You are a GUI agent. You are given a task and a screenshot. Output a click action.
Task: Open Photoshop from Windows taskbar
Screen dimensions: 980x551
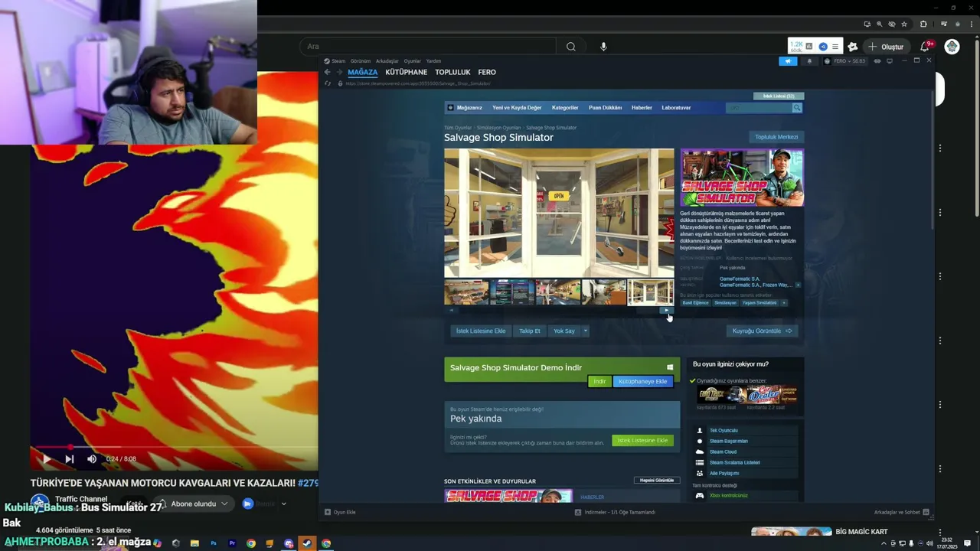pos(214,543)
